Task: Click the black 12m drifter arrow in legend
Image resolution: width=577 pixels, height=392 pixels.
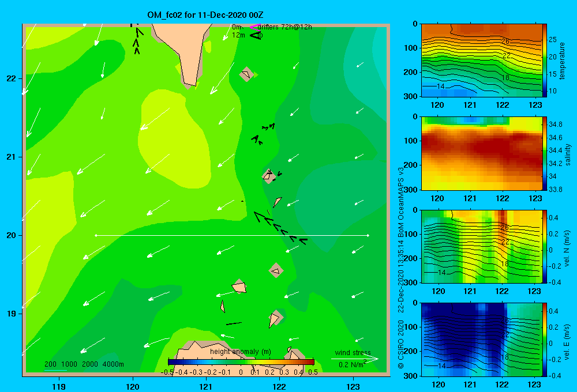Action: click(256, 35)
